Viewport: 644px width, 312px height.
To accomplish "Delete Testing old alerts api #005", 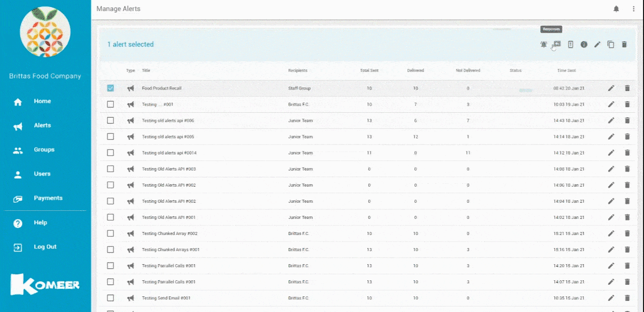I will pyautogui.click(x=627, y=136).
